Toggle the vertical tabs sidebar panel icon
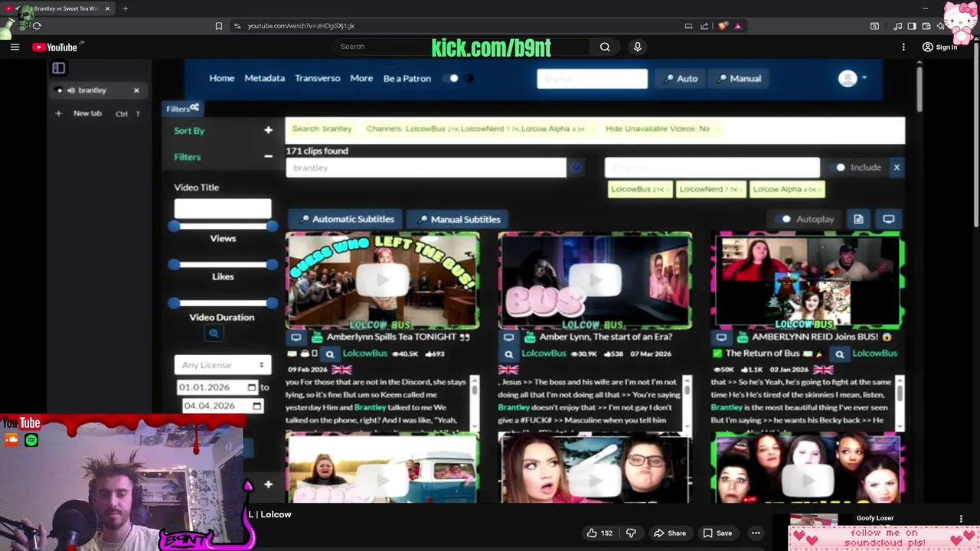The height and width of the screenshot is (551, 980). 58,68
